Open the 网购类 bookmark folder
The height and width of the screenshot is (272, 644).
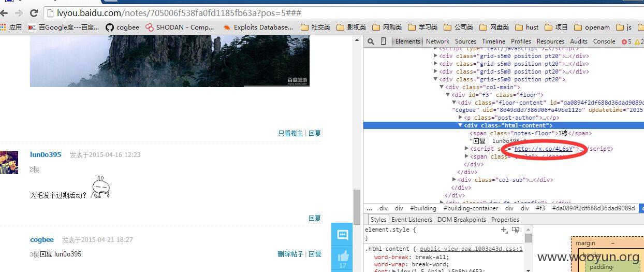(x=387, y=27)
